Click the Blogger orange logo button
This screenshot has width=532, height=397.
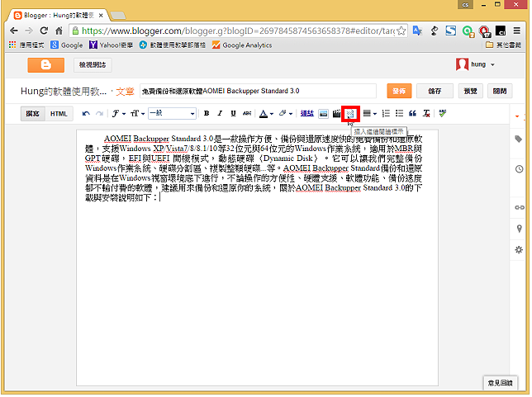pos(45,64)
